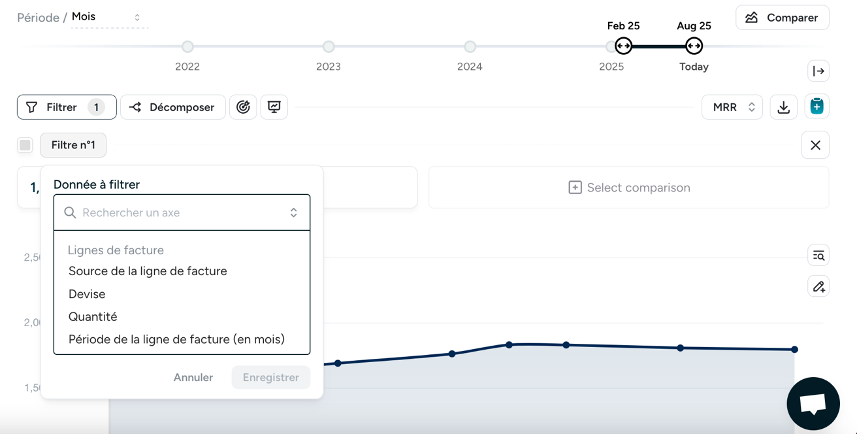Select 'Source de la ligne de facture' option
The height and width of the screenshot is (434, 858).
pos(147,271)
